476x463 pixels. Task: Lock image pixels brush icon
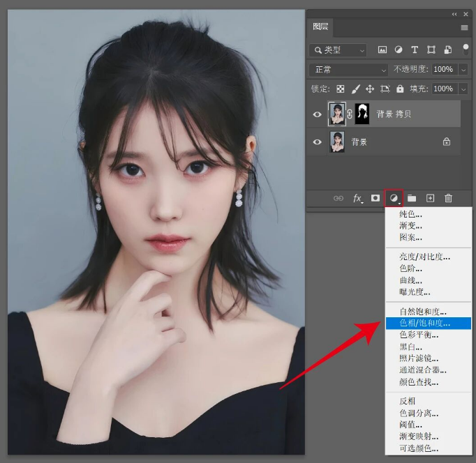pos(355,89)
